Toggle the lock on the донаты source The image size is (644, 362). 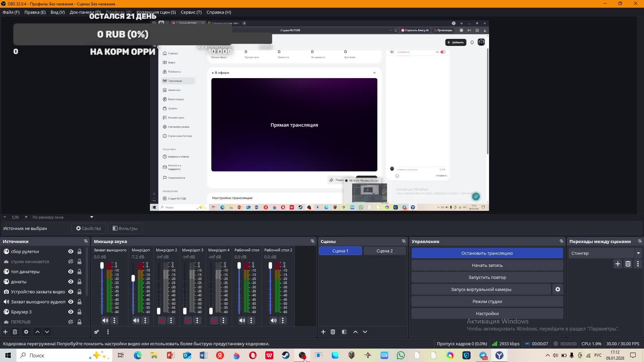coord(79,282)
